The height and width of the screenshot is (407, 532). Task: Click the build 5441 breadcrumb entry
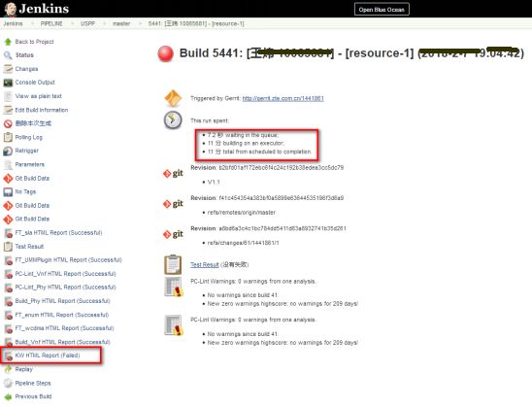[196, 23]
